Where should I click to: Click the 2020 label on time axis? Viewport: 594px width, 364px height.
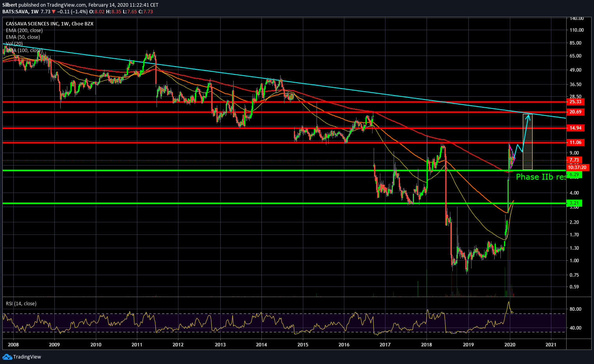[509, 345]
